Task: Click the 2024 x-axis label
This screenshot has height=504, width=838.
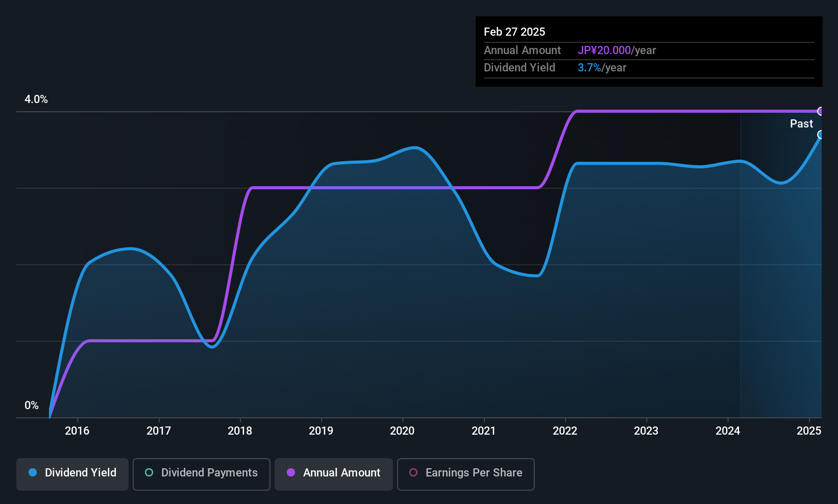Action: click(728, 431)
